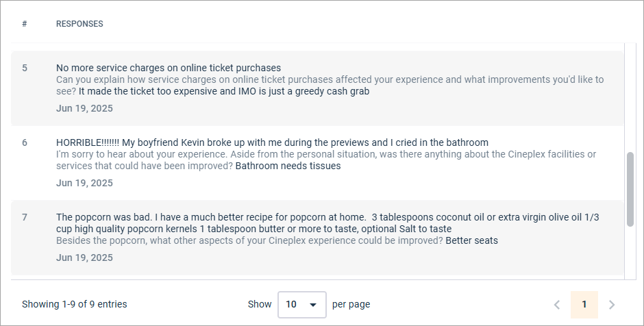Select response row number 5
644x326 pixels.
coord(25,68)
